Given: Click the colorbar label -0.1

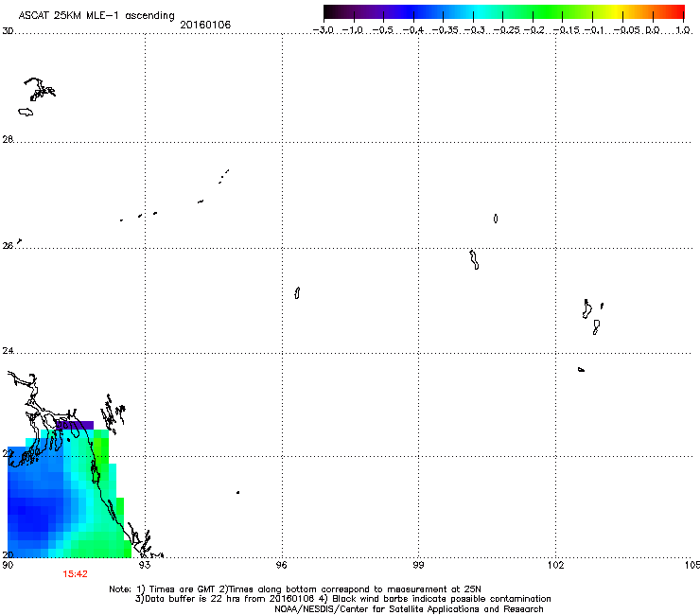Looking at the screenshot, I should tap(594, 30).
